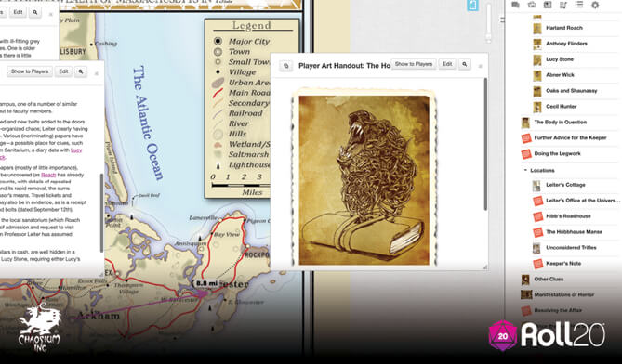Open the Collections list tab icon

pyautogui.click(x=579, y=5)
